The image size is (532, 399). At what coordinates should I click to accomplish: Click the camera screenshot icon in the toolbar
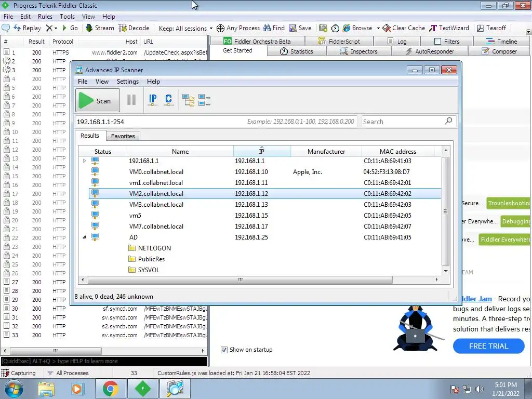323,28
